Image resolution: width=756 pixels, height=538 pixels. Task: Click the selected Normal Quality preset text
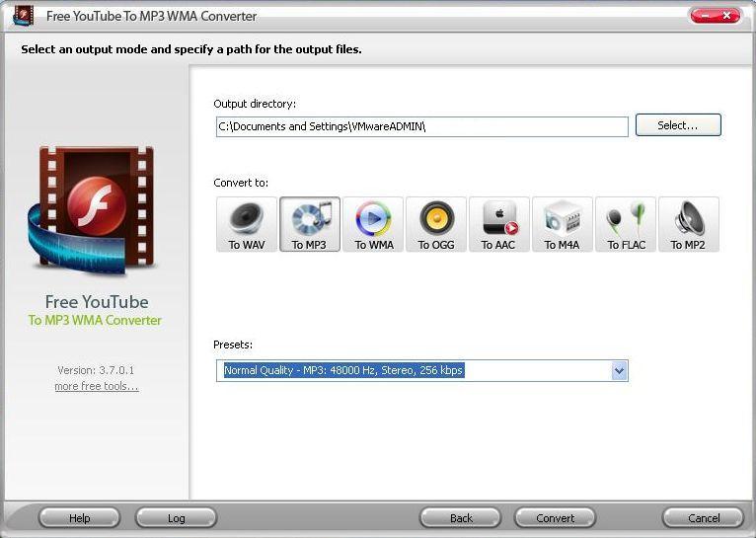coord(343,370)
